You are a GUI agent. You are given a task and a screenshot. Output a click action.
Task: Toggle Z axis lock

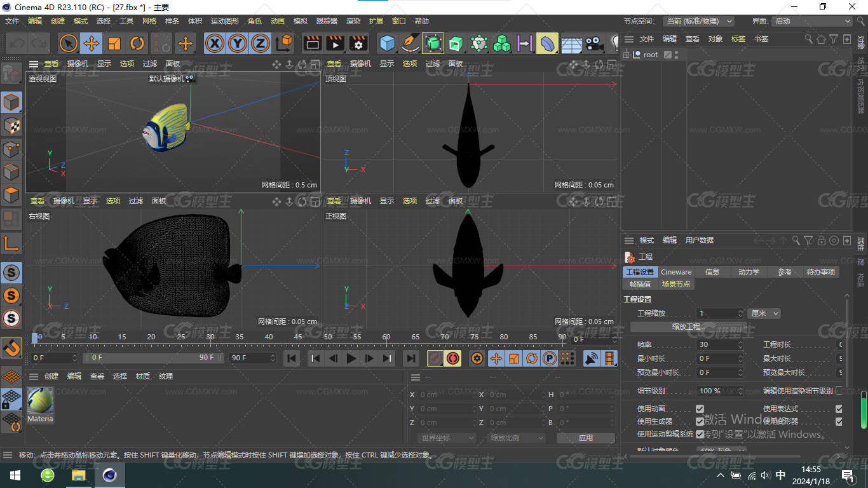tap(260, 43)
